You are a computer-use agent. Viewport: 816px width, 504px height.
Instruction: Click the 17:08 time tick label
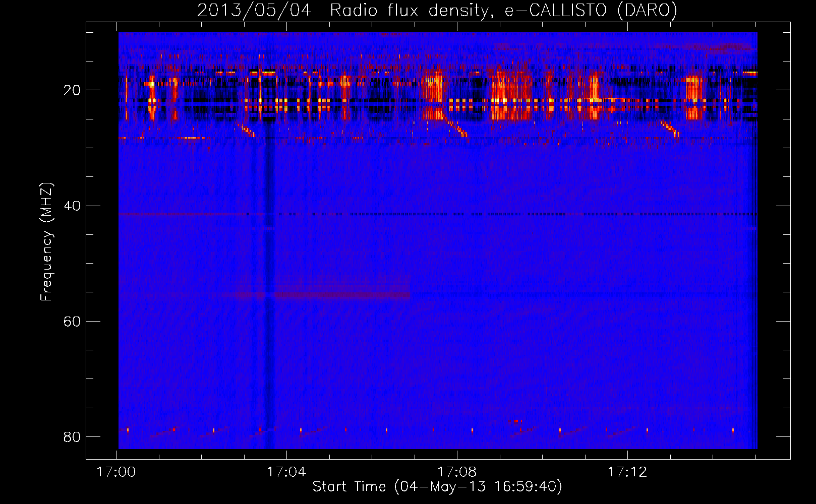tap(457, 472)
